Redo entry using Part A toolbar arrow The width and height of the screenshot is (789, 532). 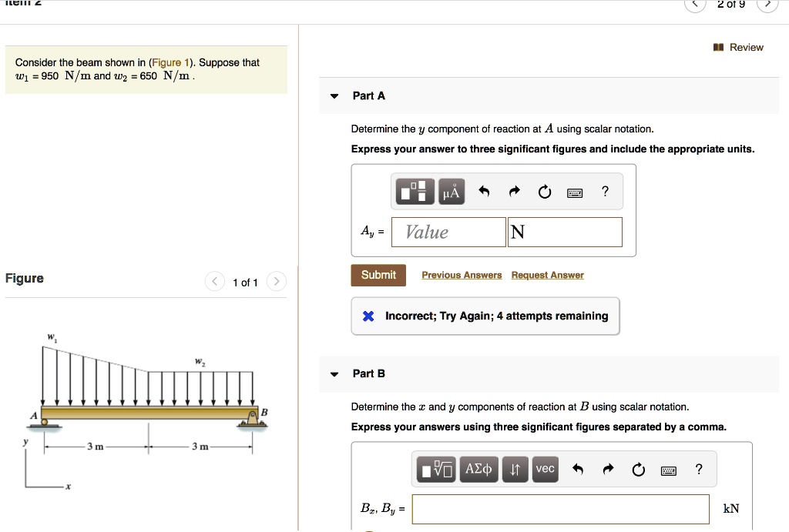tap(515, 191)
